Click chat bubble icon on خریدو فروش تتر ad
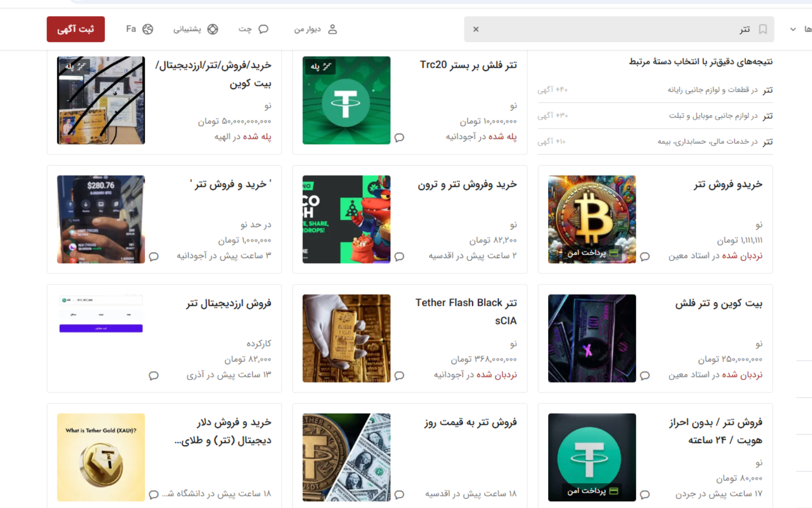Screen dimensions: 812x508 [x=645, y=257]
